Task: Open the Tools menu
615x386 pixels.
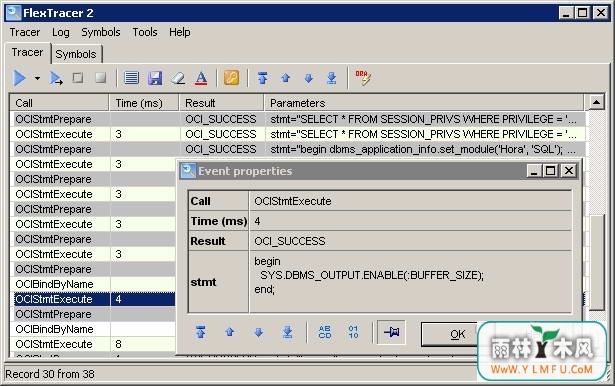Action: coord(145,32)
